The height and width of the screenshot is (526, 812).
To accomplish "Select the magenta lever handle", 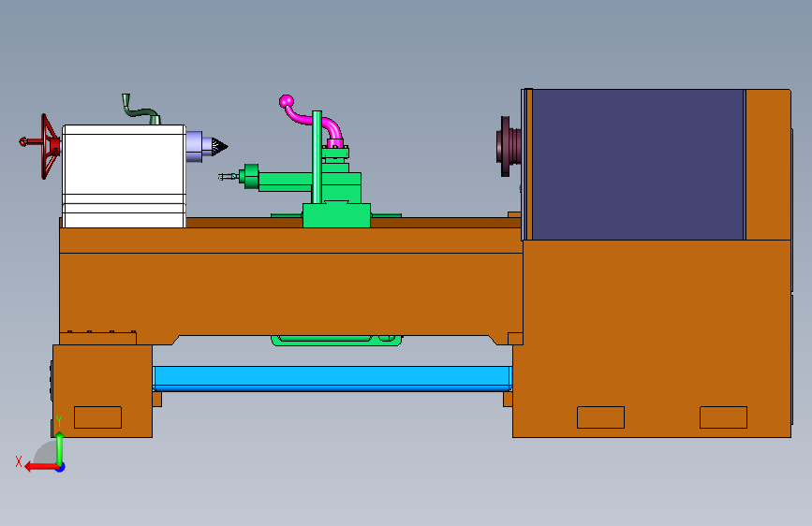I will pos(311,121).
